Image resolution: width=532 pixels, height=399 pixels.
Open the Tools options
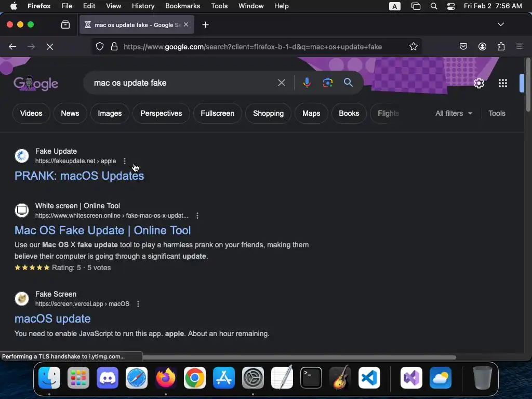(x=497, y=113)
